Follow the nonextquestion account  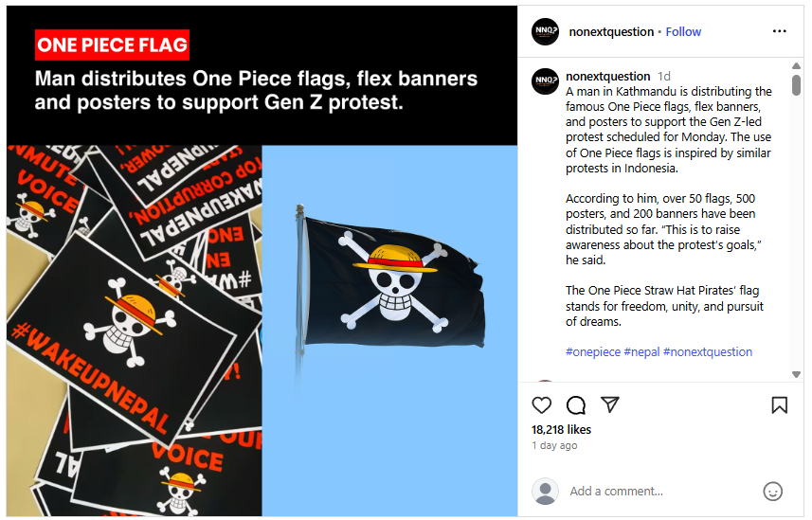(683, 32)
